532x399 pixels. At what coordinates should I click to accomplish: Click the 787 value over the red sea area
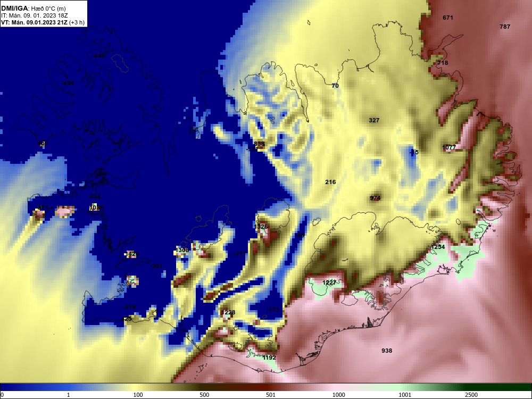505,27
